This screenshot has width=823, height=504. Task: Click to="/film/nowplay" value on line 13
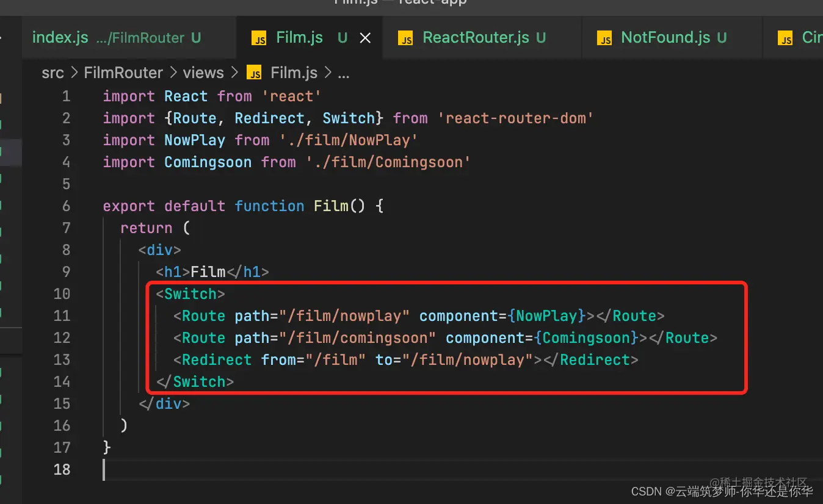click(468, 360)
